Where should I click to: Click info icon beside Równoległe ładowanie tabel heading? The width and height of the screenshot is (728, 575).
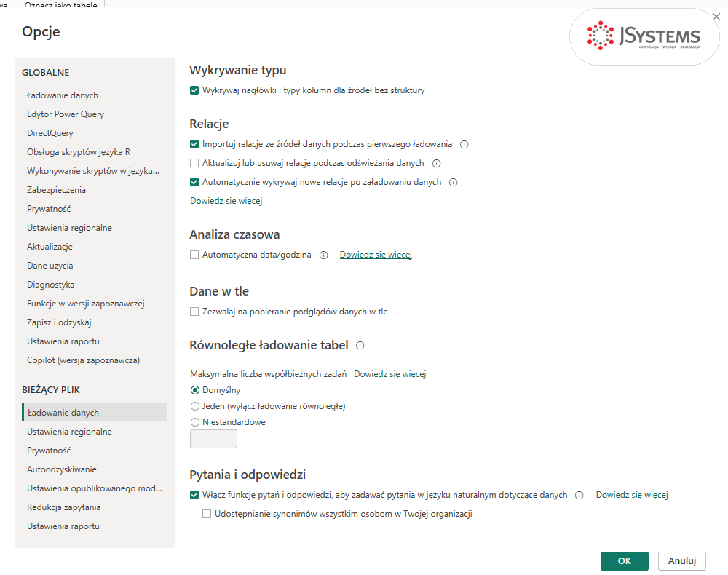coord(360,345)
